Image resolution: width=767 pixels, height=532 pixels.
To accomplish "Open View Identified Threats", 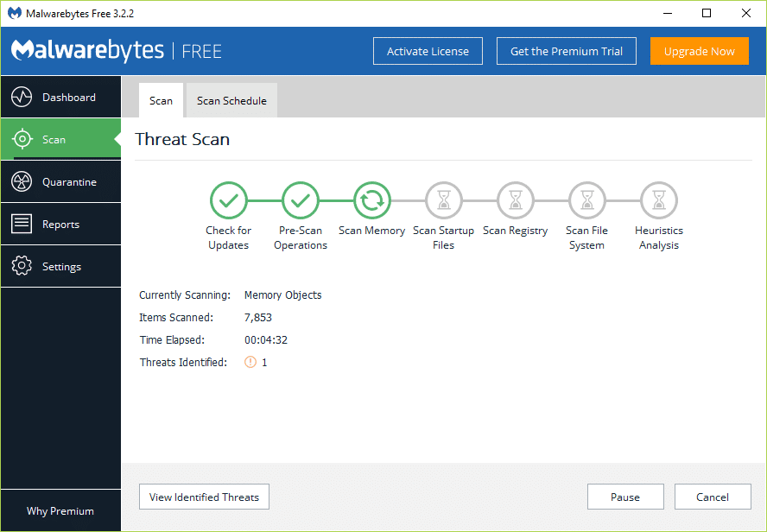I will pyautogui.click(x=204, y=497).
